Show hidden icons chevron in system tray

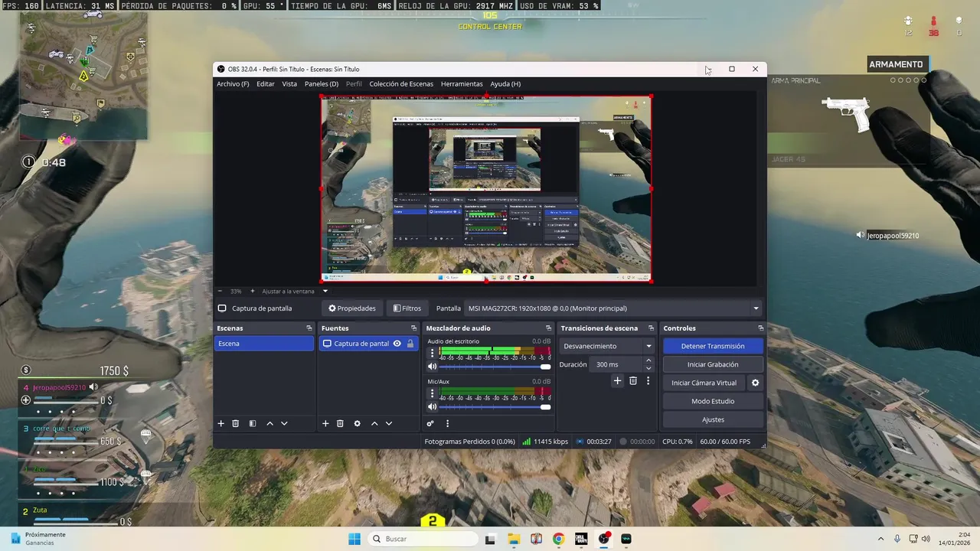pyautogui.click(x=880, y=539)
